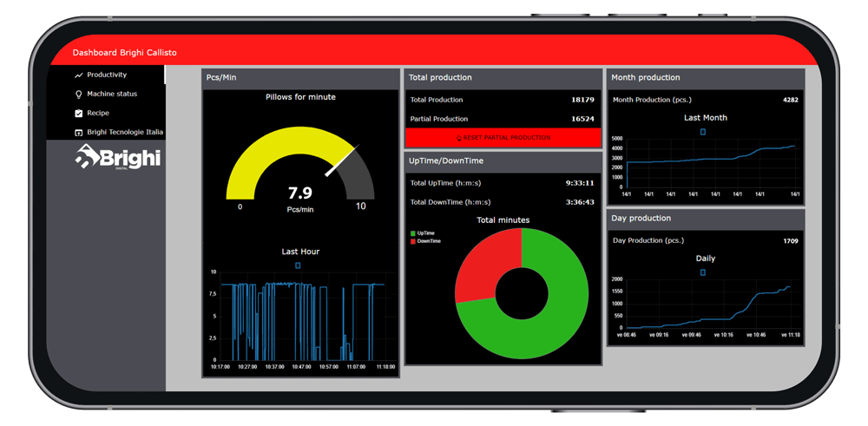Click the Day Production (pcs.) label
This screenshot has height=426, width=868.
click(648, 240)
